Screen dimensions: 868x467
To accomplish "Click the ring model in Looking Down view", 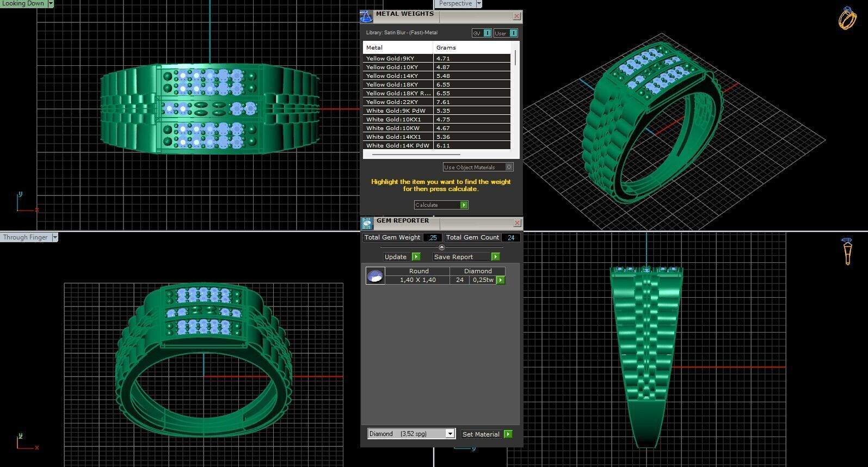I will (x=210, y=109).
